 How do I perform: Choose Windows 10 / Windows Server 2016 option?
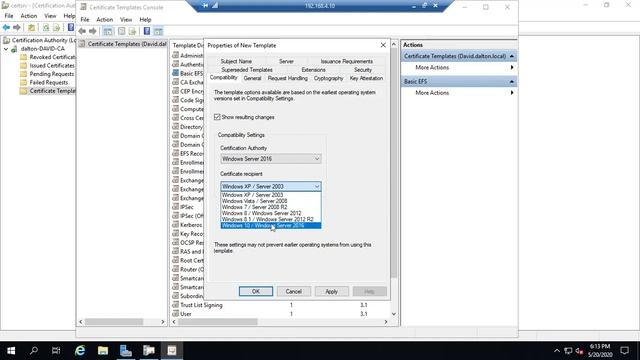click(271, 226)
